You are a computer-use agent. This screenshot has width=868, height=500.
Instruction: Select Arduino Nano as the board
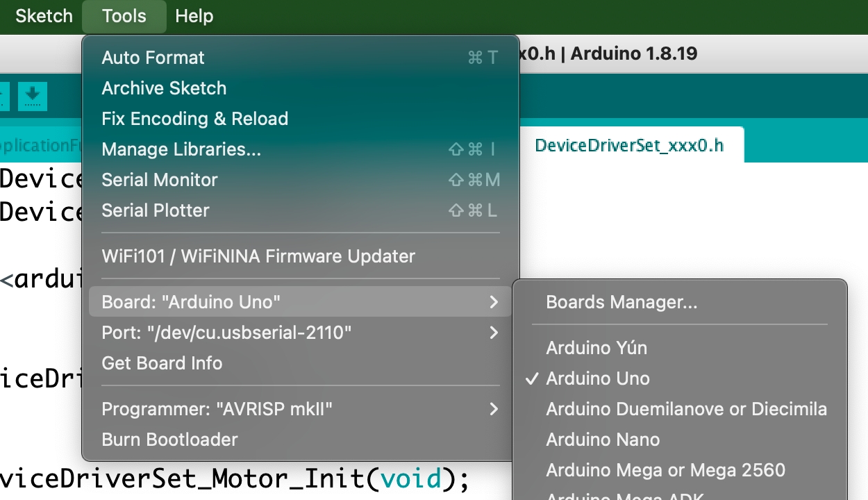tap(603, 440)
